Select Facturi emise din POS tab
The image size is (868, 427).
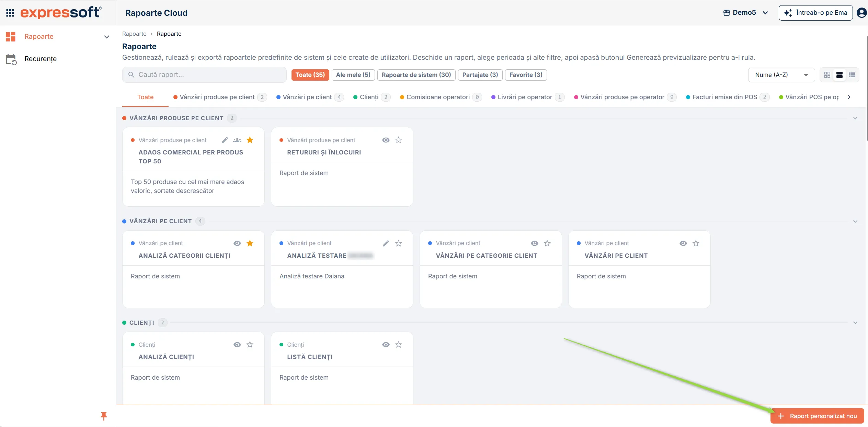tap(728, 97)
